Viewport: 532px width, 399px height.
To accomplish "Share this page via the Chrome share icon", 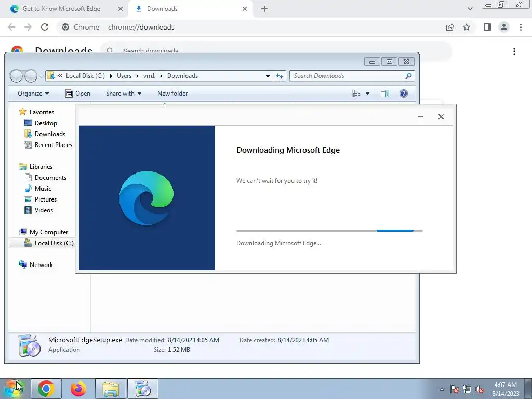I will coord(450,27).
